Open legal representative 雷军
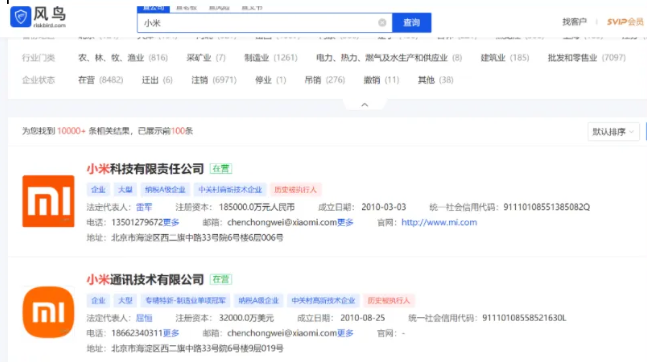This screenshot has height=362, width=647. pos(144,207)
